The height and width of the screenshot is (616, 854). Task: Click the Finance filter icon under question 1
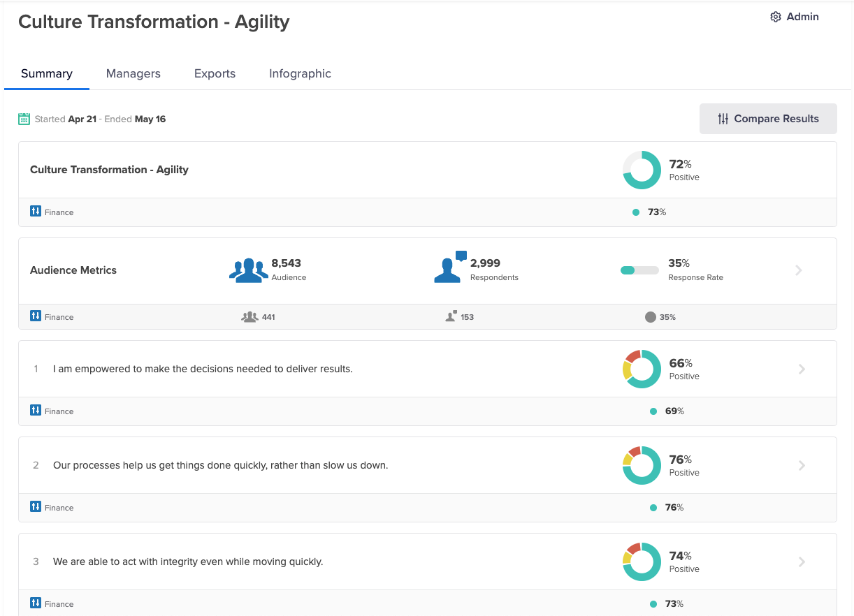(36, 410)
